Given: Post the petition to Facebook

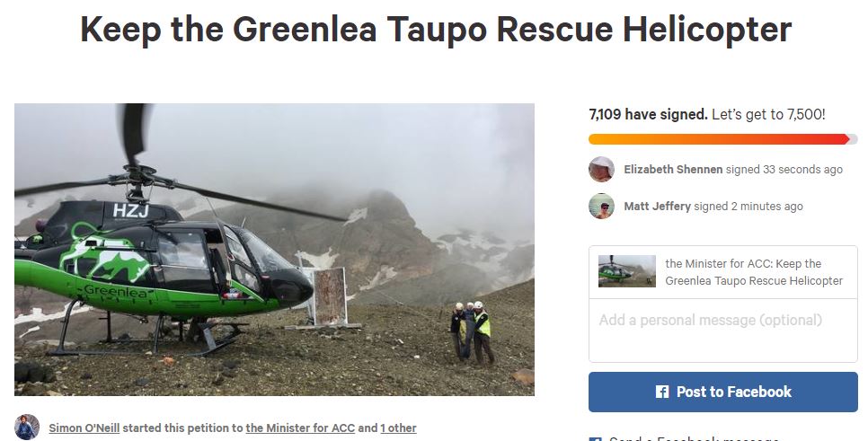Looking at the screenshot, I should click(x=723, y=392).
